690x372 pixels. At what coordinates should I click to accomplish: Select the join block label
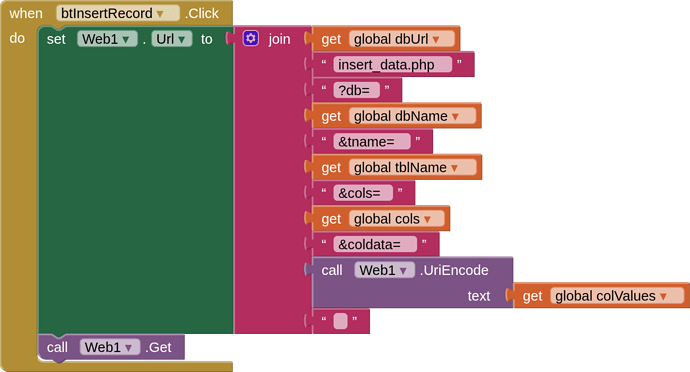click(279, 39)
